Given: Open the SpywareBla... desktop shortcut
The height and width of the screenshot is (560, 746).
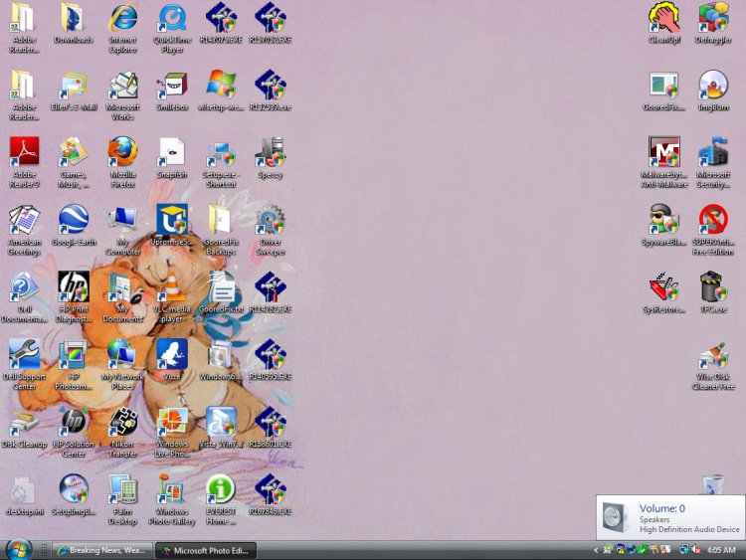Looking at the screenshot, I should [x=664, y=226].
